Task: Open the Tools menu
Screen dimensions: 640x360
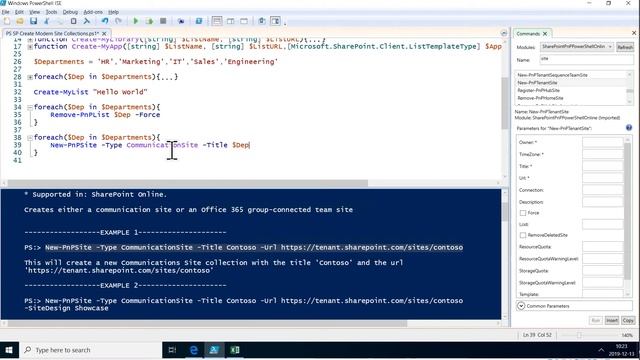Action: pyautogui.click(x=51, y=12)
